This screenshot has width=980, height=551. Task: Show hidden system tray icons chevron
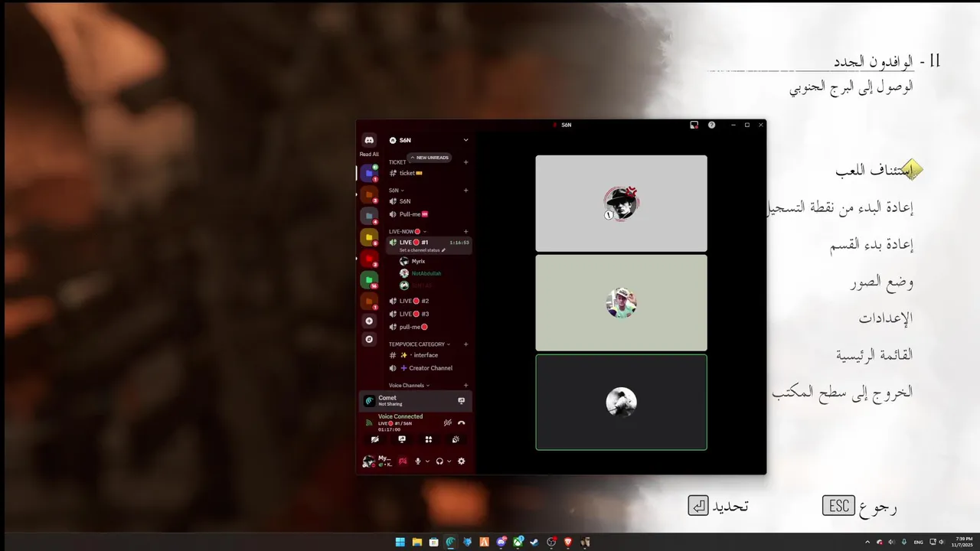tap(867, 542)
